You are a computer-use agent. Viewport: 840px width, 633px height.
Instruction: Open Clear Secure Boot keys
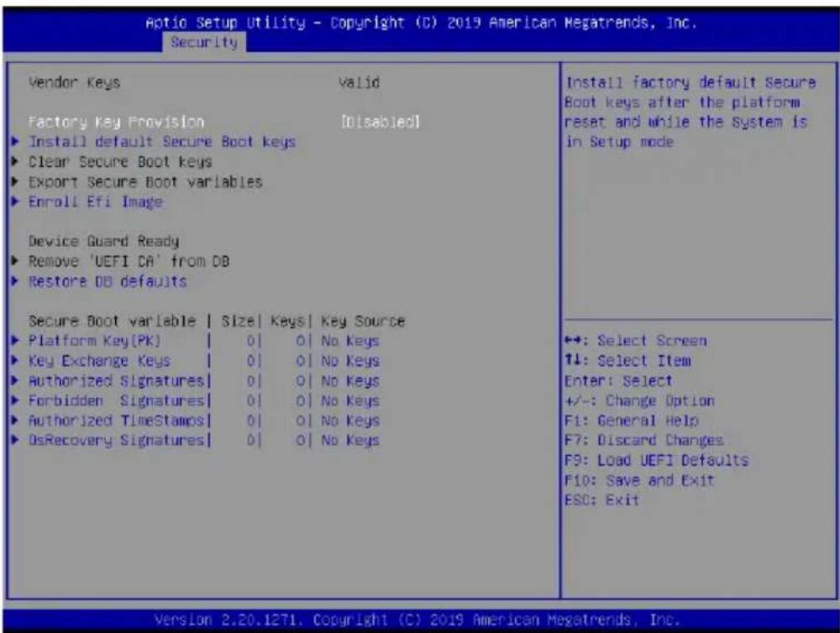coord(120,162)
